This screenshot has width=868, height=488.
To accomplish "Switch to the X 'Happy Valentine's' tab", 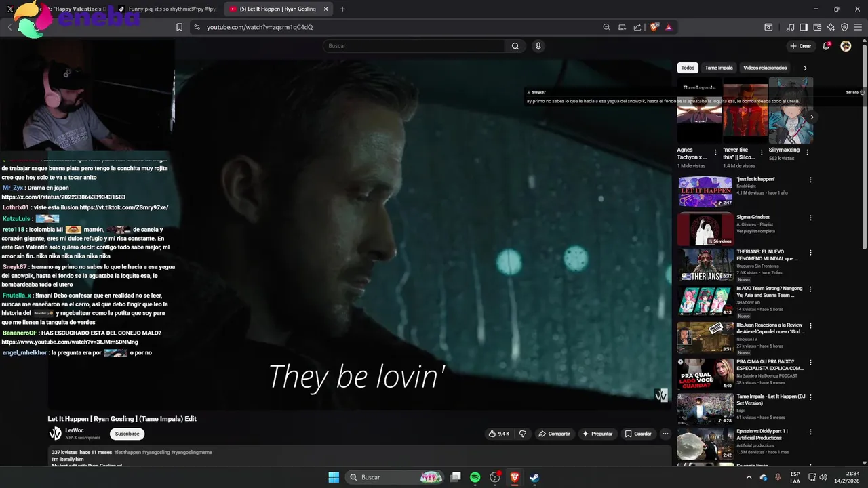I will click(x=58, y=9).
